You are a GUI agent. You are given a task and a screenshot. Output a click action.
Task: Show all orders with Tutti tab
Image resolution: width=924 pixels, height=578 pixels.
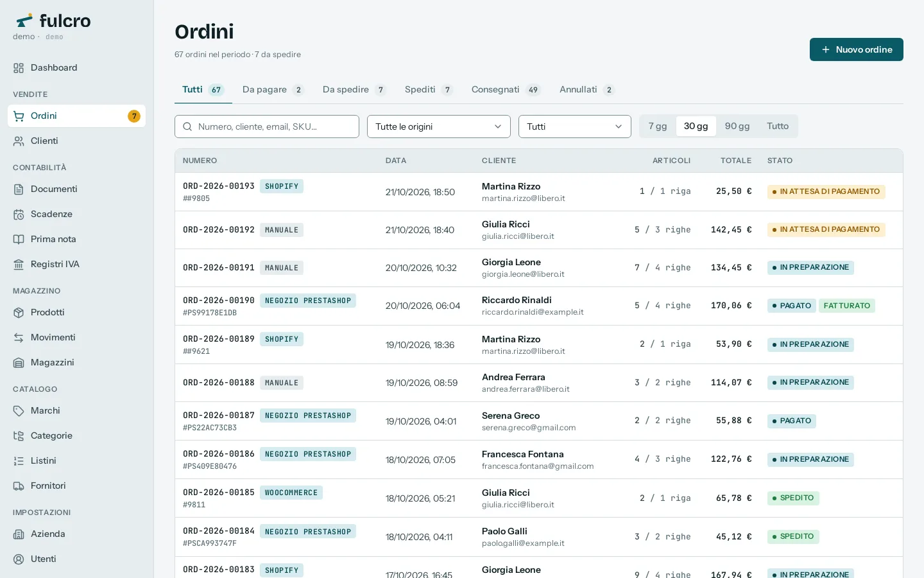click(x=203, y=90)
